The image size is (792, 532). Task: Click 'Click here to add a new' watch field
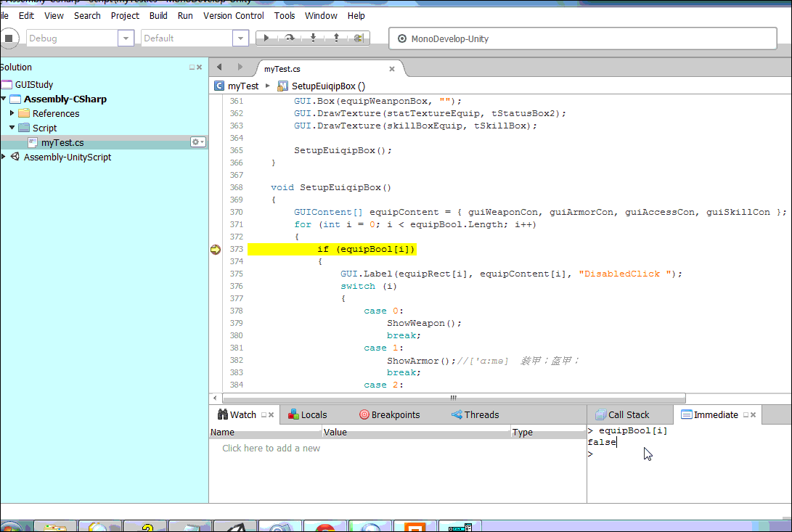(272, 448)
